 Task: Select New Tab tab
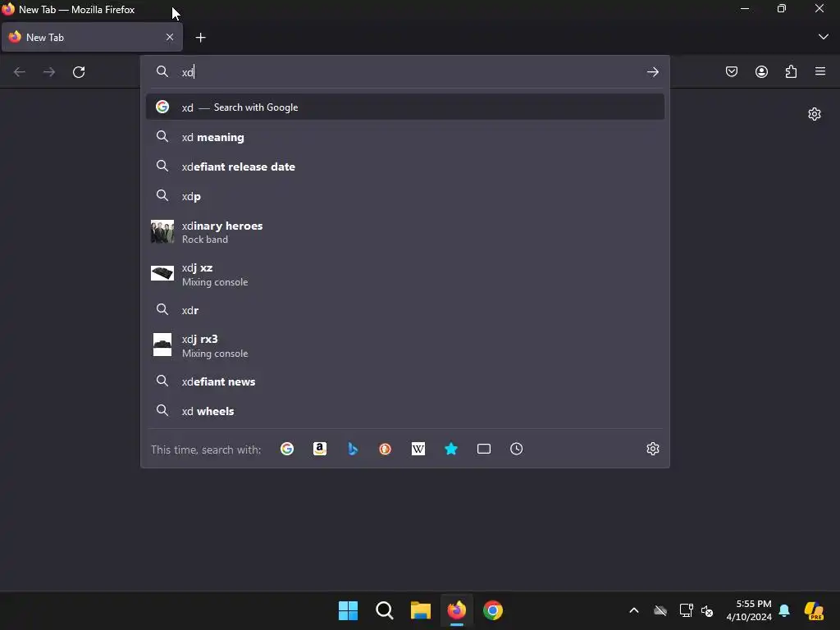92,38
